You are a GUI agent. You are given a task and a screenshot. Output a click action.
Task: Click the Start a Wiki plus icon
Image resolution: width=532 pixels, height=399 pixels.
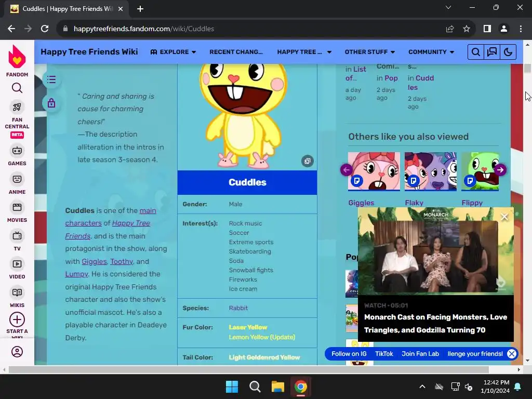pyautogui.click(x=17, y=320)
